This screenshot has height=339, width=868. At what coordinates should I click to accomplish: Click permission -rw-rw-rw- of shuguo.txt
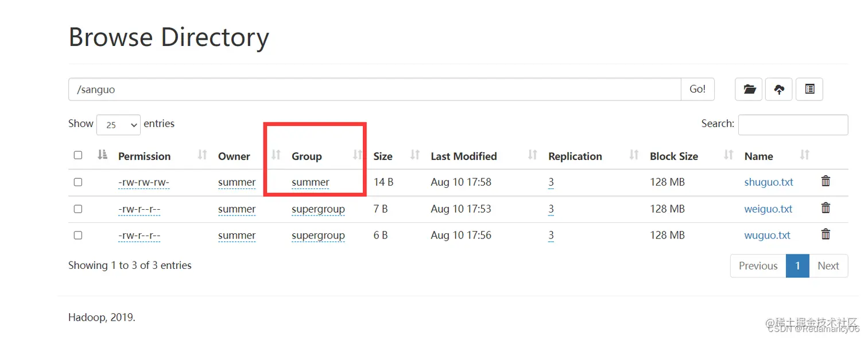tap(144, 183)
